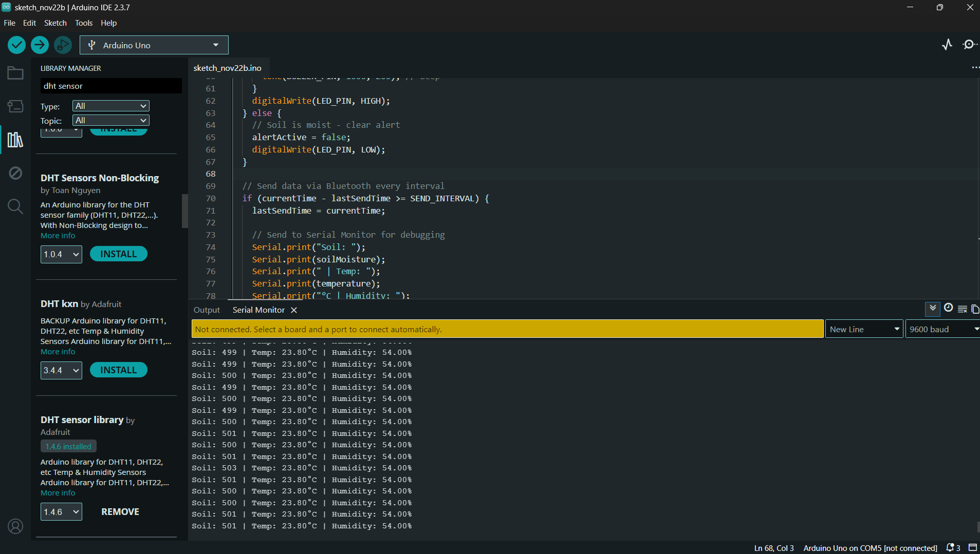
Task: Remove the installed DHT sensor library
Action: coord(120,512)
